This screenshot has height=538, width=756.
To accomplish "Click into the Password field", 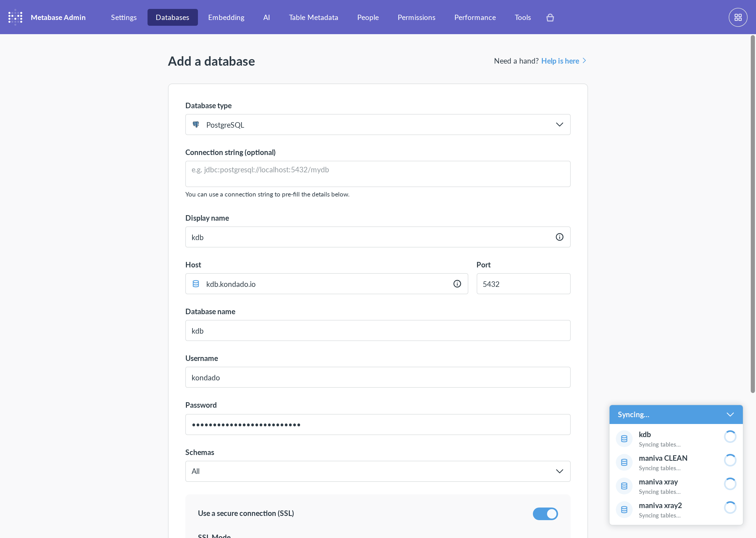I will tap(378, 424).
